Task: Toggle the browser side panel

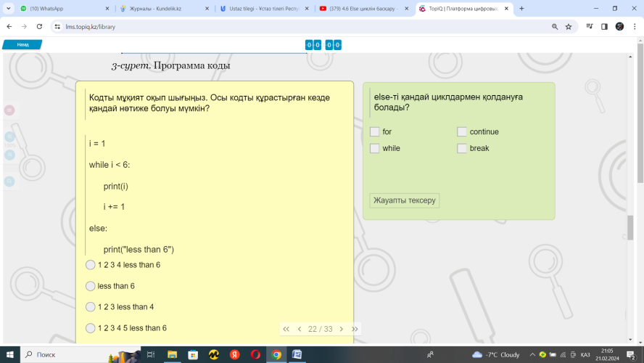Action: 604,26
